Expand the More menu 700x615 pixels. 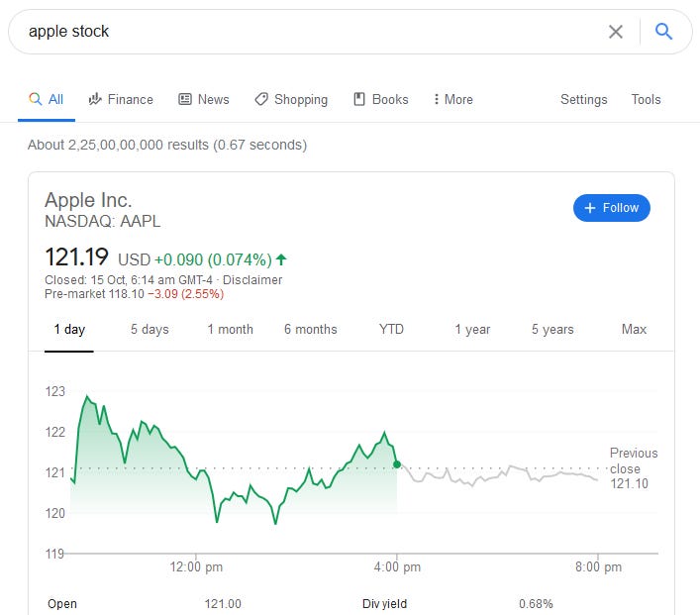click(x=452, y=100)
